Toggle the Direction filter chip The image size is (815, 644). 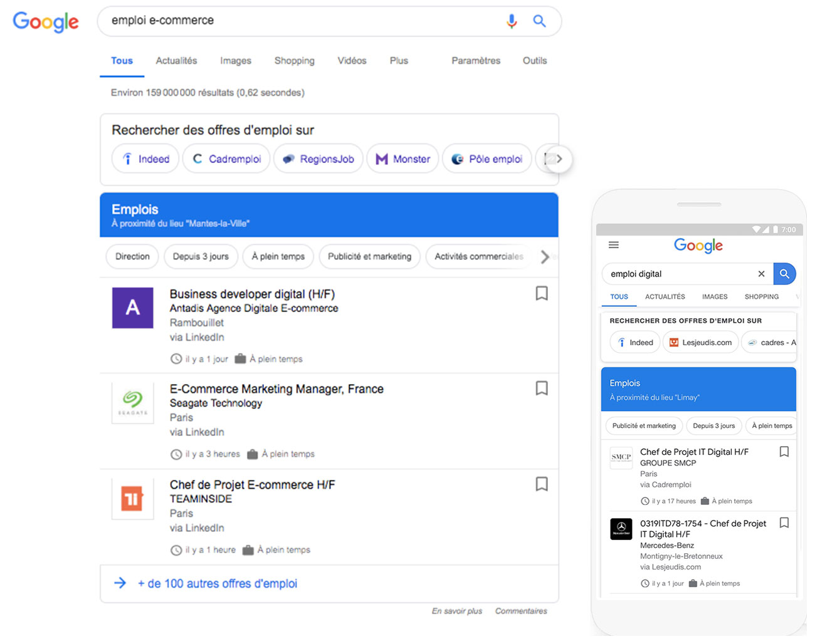(132, 256)
